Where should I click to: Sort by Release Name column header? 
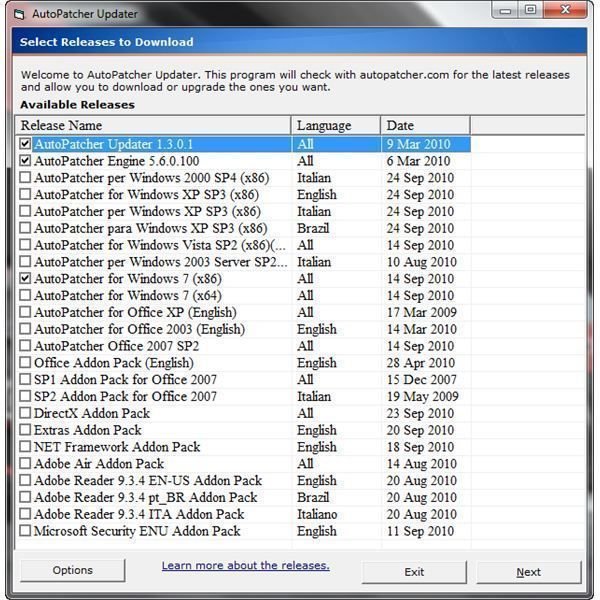point(153,126)
